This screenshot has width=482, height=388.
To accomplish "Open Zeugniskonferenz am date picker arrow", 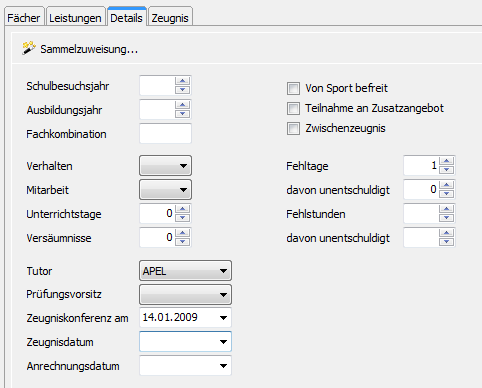I will point(223,318).
